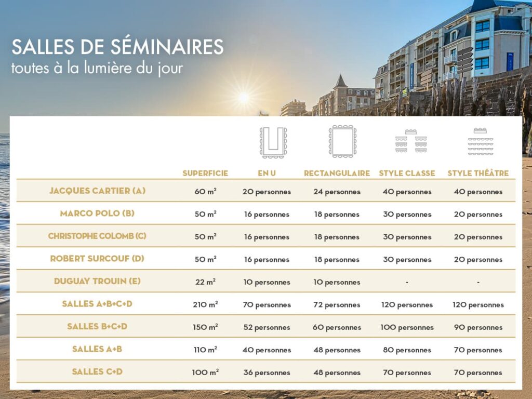Click the 210 m² surface value
The image size is (532, 399).
pos(205,304)
